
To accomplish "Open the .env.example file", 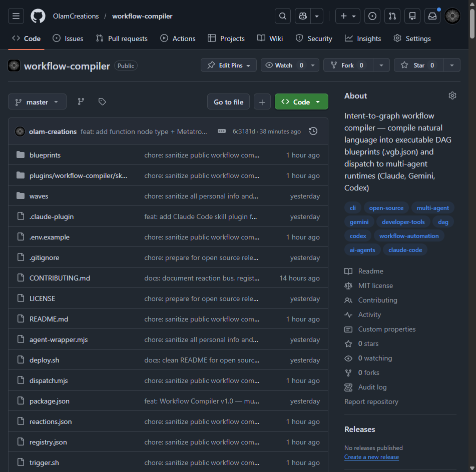I will (50, 237).
